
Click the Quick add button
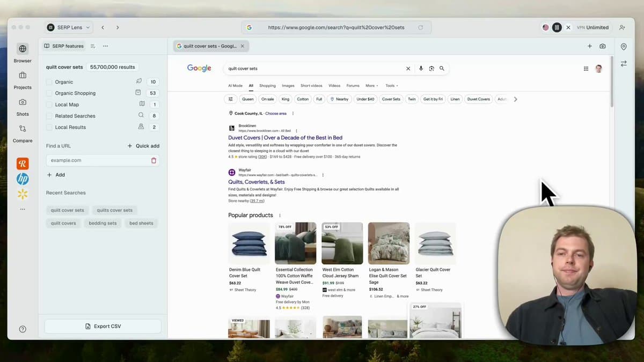point(143,146)
